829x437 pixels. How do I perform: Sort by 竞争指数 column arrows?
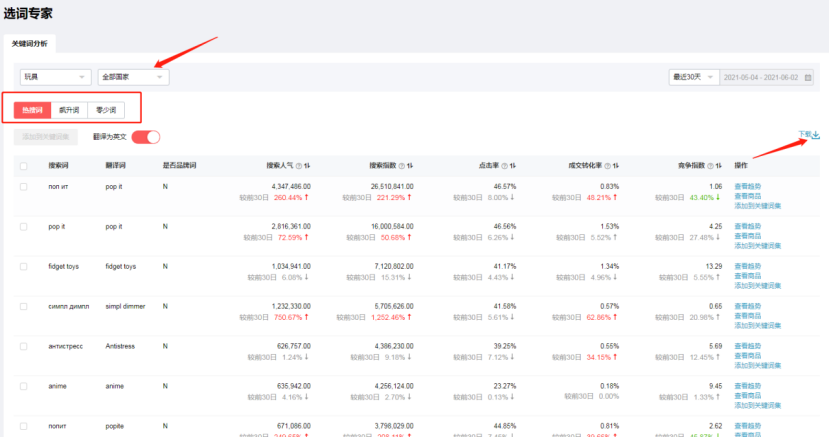[x=718, y=165]
